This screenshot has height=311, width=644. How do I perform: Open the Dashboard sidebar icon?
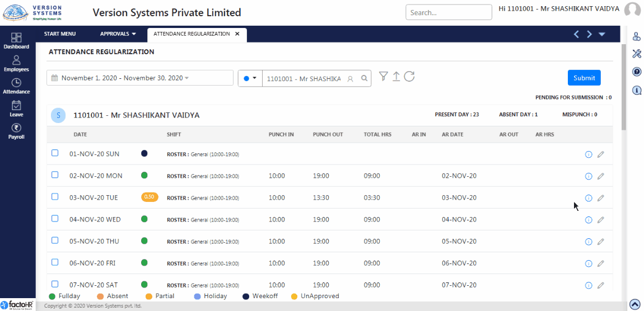point(16,40)
